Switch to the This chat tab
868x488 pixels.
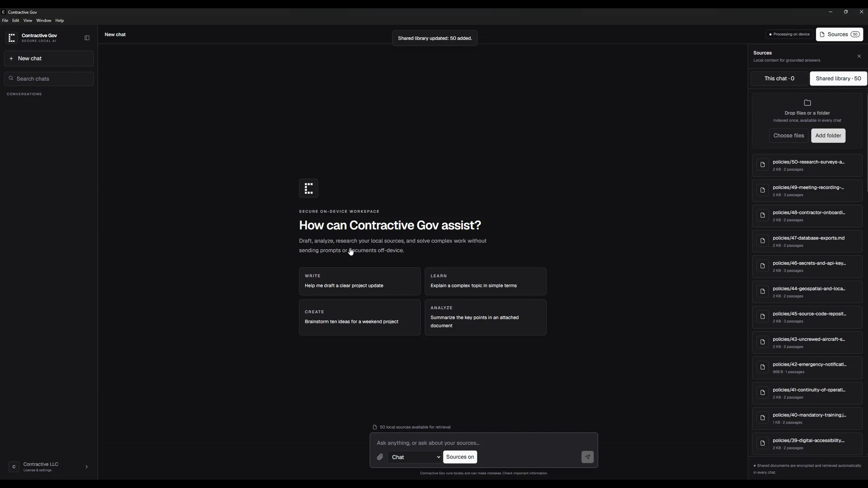click(779, 79)
